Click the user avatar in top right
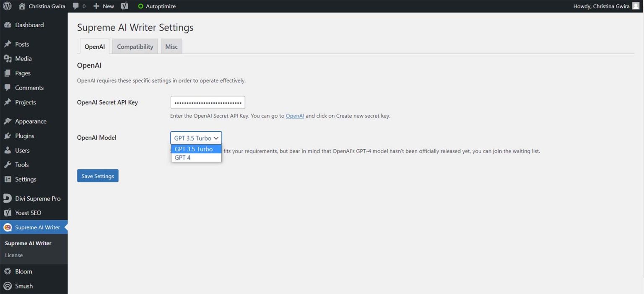Image resolution: width=644 pixels, height=294 pixels. click(x=636, y=6)
